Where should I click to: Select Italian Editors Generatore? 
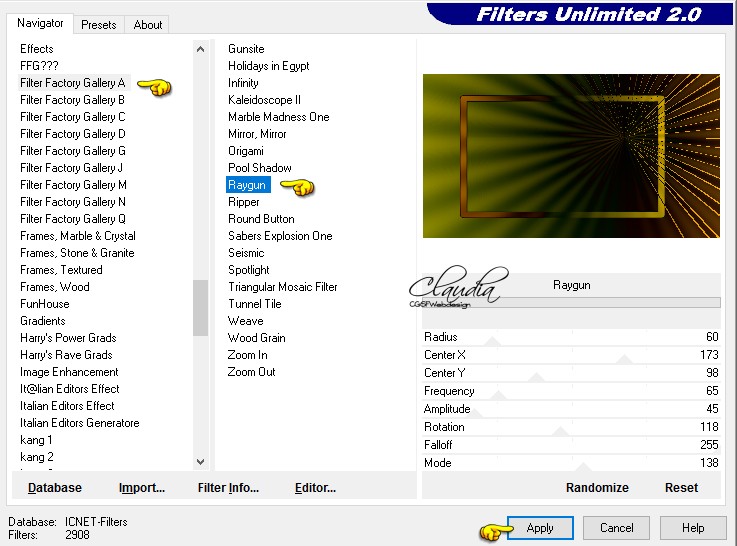click(x=79, y=423)
